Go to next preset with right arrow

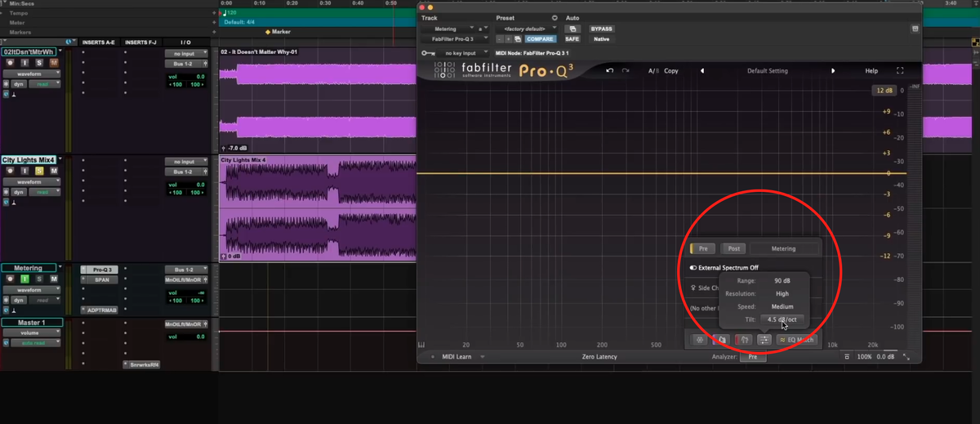point(833,71)
